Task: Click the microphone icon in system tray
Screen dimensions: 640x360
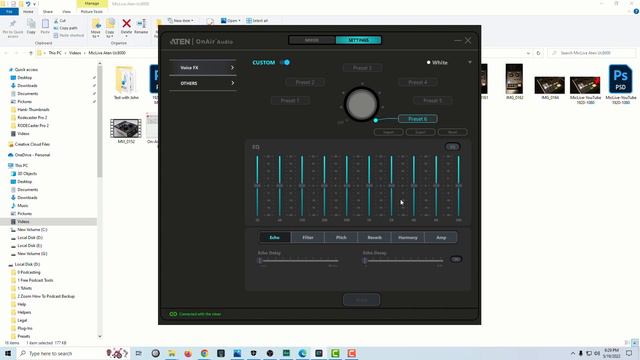Action: (x=581, y=353)
